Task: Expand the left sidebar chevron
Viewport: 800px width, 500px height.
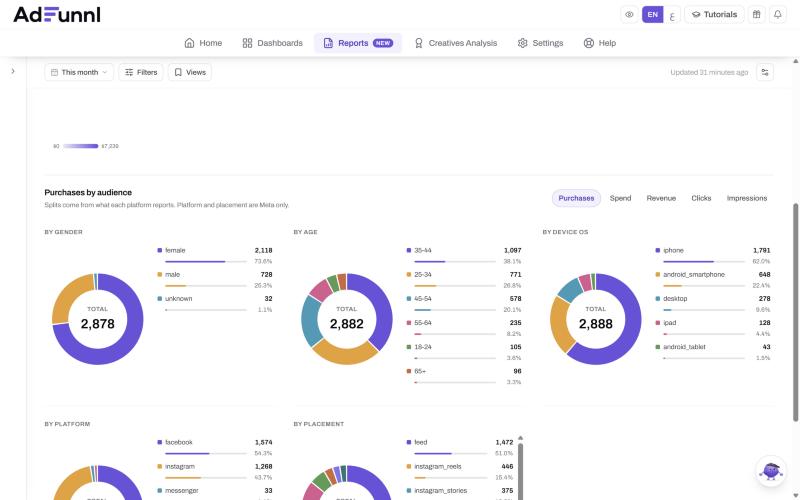Action: (13, 71)
